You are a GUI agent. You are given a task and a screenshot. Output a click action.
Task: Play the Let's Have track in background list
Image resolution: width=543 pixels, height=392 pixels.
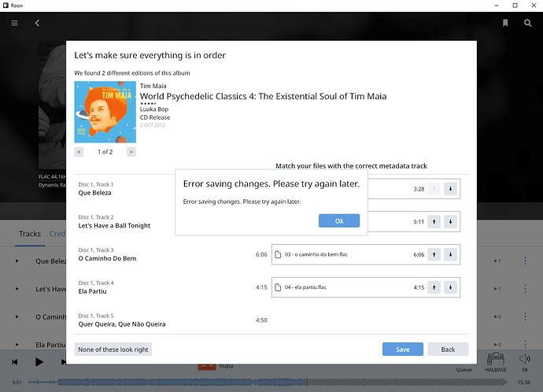point(17,289)
